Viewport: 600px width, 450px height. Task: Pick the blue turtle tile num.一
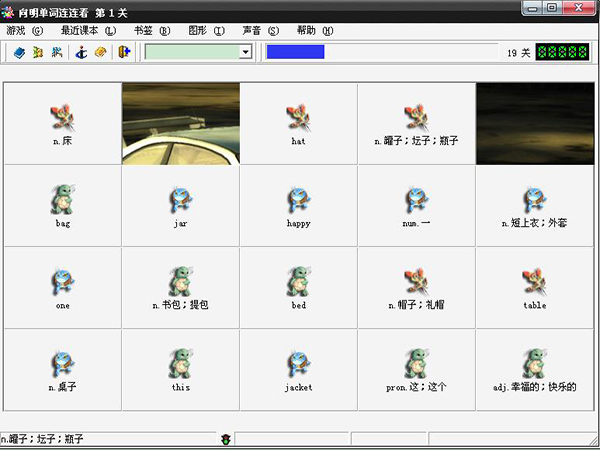(x=416, y=206)
